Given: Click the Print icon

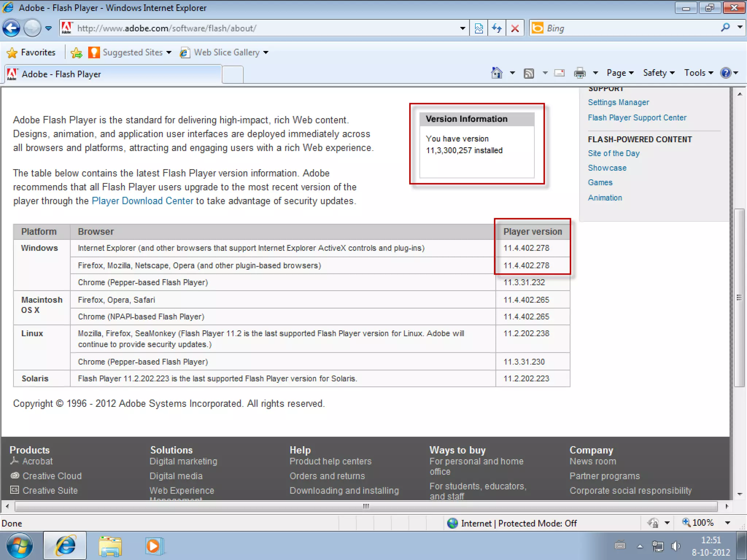Looking at the screenshot, I should tap(580, 73).
